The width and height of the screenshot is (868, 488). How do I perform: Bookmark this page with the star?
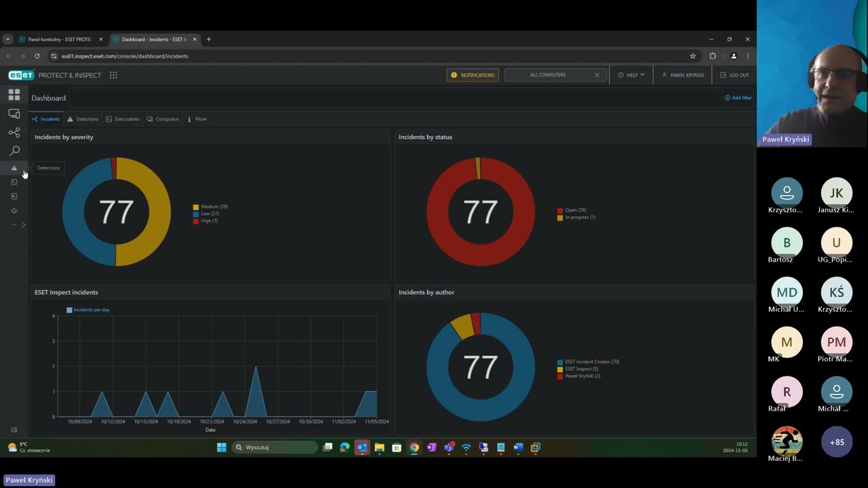[692, 56]
